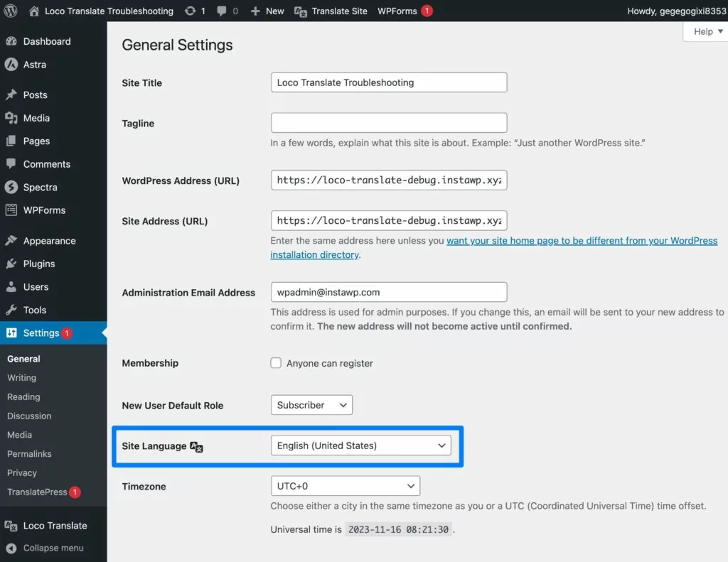Viewport: 728px width, 562px height.
Task: Click Collapse menu text
Action: [53, 548]
